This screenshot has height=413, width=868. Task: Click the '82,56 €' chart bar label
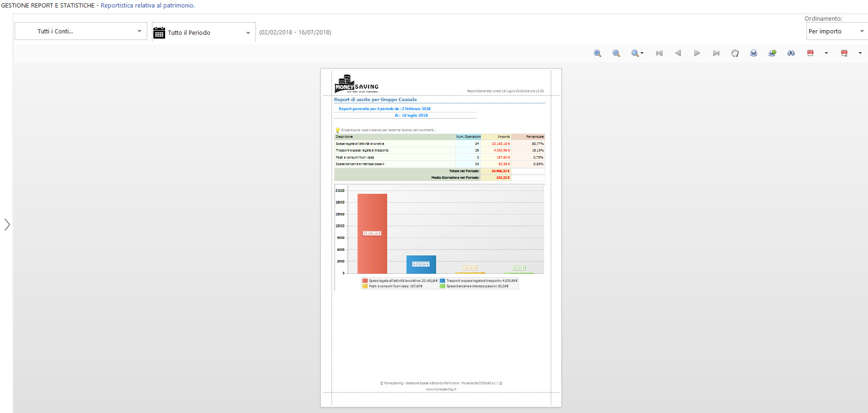(x=519, y=268)
